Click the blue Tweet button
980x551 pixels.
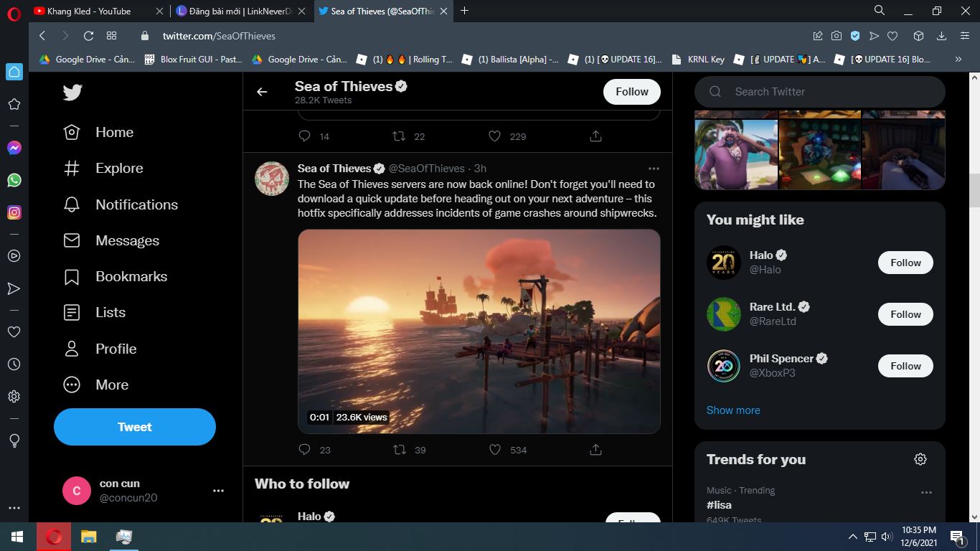135,427
